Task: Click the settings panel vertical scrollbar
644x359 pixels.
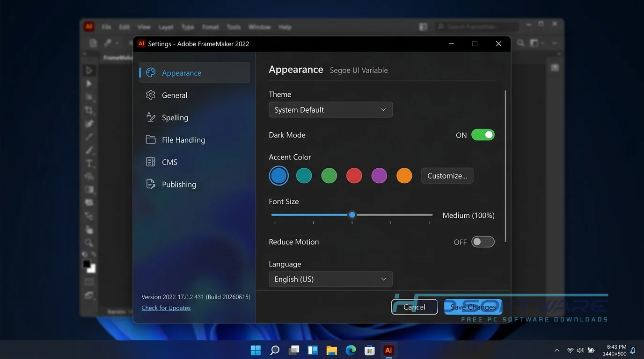Action: click(x=505, y=166)
